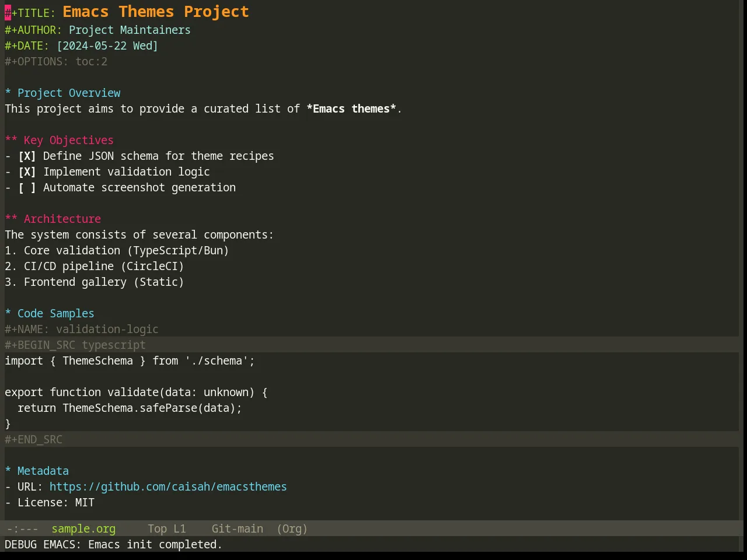This screenshot has width=747, height=560.
Task: Click the Code Samples heading text
Action: click(56, 314)
